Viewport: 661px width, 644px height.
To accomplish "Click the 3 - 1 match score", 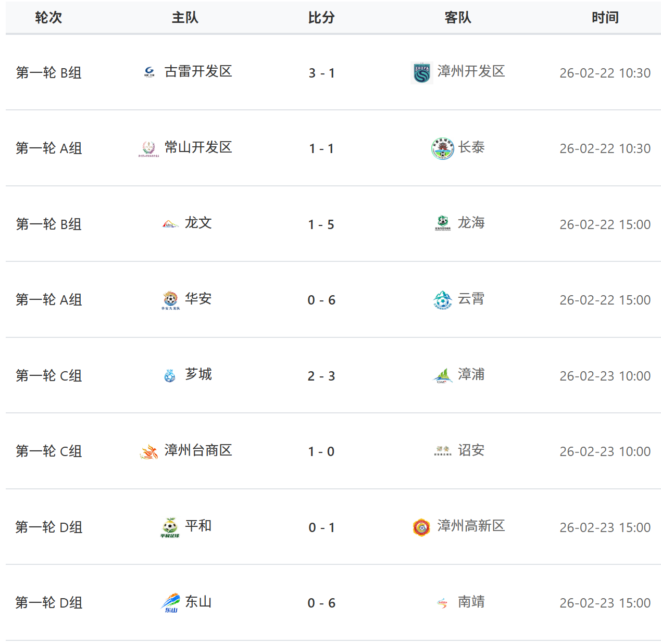I will click(x=321, y=73).
